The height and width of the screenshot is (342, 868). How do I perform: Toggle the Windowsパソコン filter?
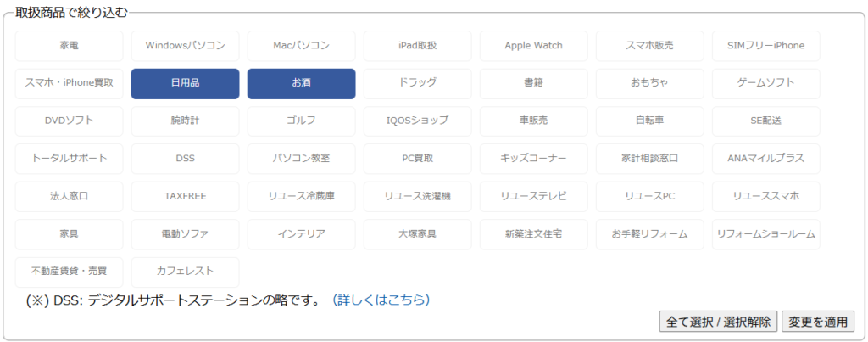(185, 46)
